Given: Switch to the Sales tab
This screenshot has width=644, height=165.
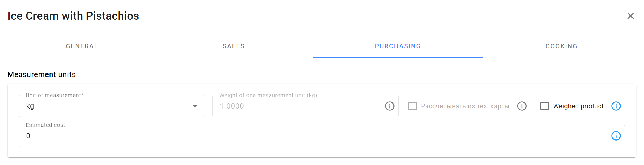Looking at the screenshot, I should 234,46.
